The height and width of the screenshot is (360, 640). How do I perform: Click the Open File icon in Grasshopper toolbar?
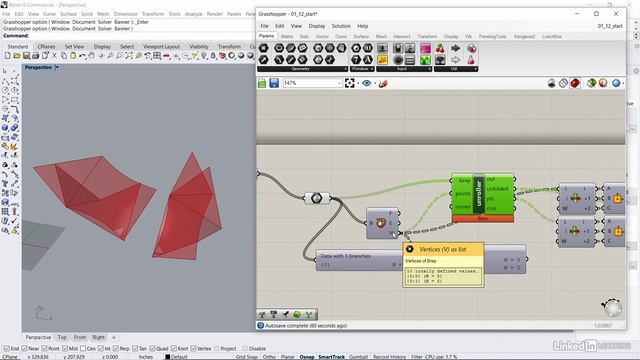(262, 83)
